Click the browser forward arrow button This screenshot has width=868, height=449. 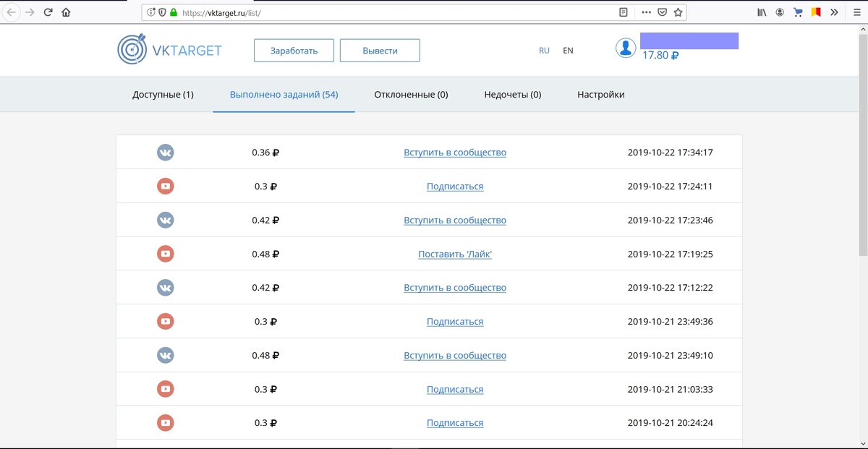pos(30,12)
